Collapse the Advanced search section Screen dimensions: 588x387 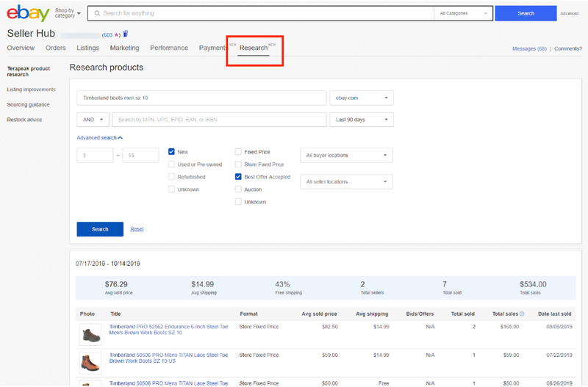(99, 138)
